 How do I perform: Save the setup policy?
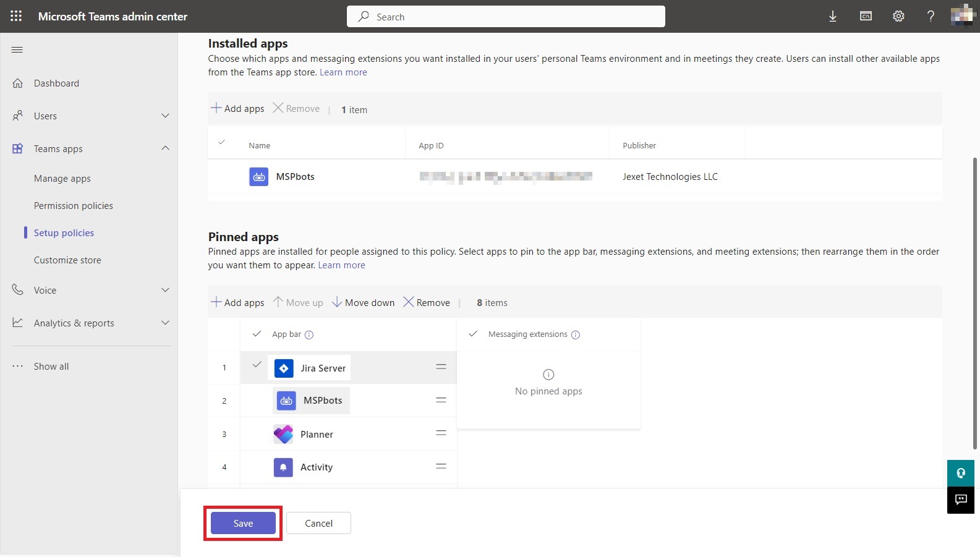point(243,523)
